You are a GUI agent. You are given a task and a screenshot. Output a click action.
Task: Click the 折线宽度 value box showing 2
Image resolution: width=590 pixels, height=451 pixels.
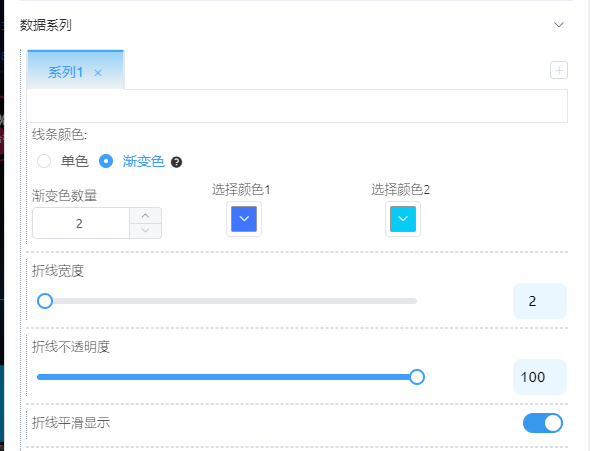coord(540,301)
